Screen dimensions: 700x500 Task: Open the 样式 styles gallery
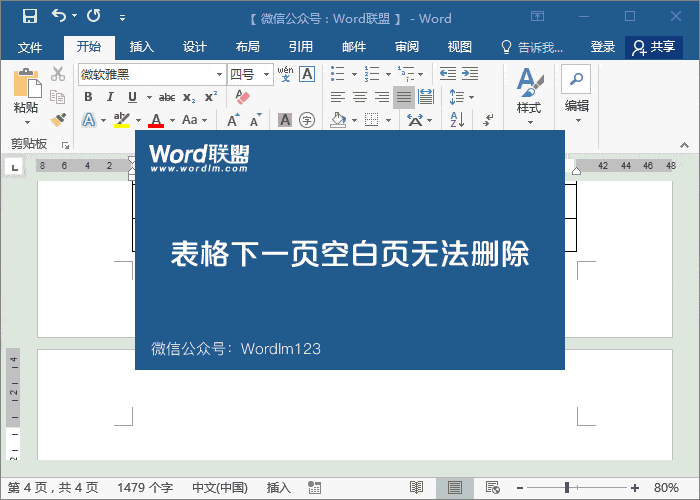[x=529, y=96]
